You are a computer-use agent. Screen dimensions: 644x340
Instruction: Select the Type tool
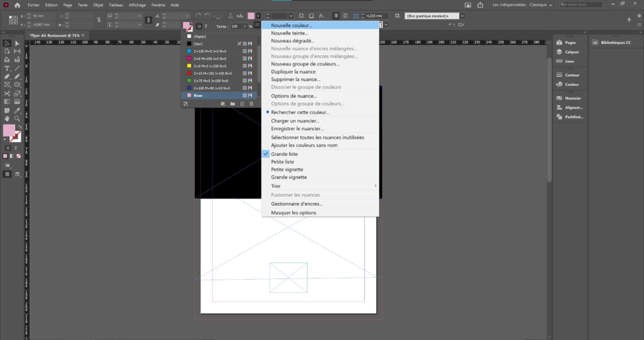[x=7, y=68]
